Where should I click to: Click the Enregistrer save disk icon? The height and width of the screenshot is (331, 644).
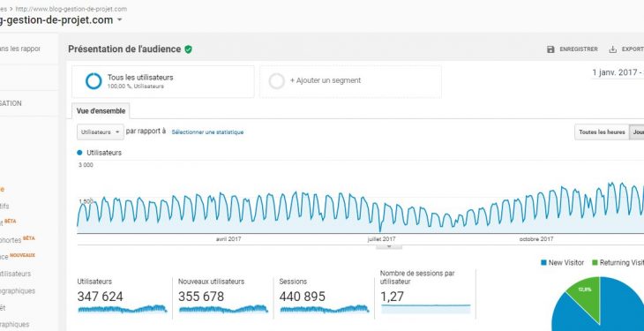point(550,49)
